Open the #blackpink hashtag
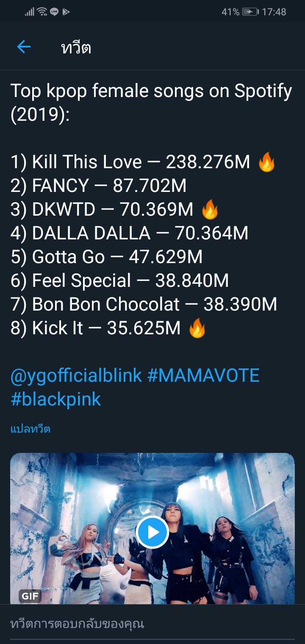305x644 pixels. click(x=56, y=400)
